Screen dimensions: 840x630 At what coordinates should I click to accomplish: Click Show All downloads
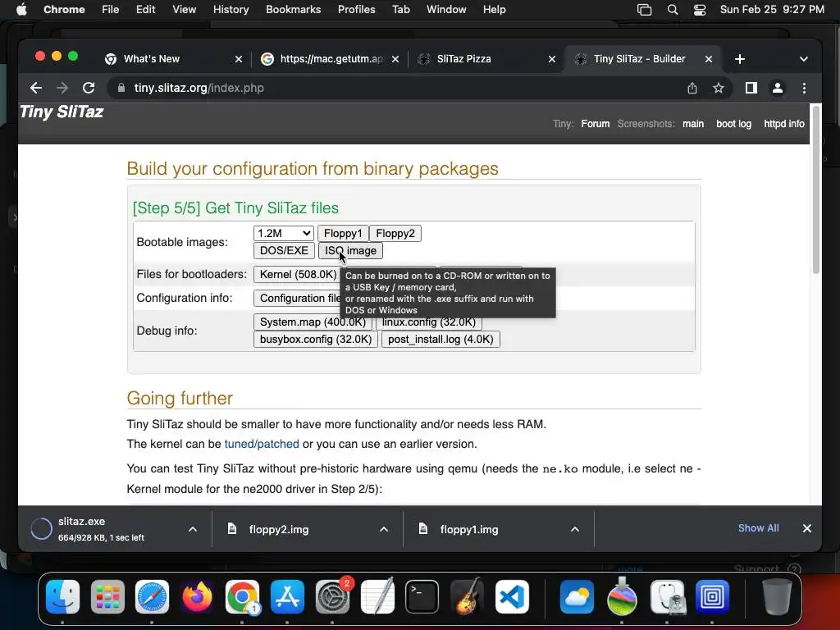pos(758,528)
